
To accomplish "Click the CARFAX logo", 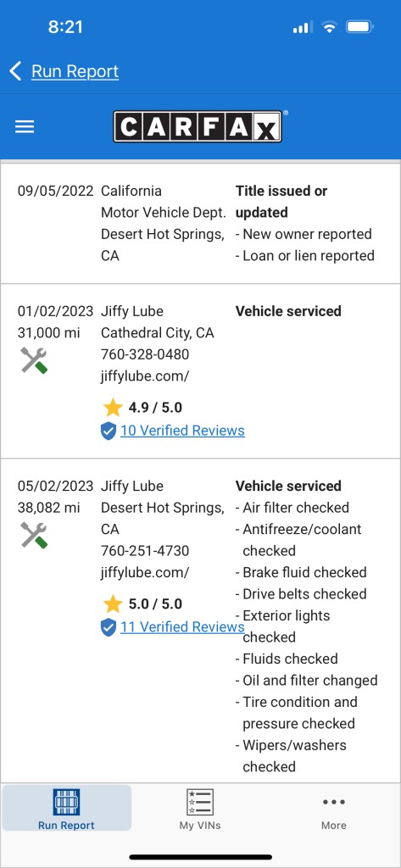I will click(200, 127).
